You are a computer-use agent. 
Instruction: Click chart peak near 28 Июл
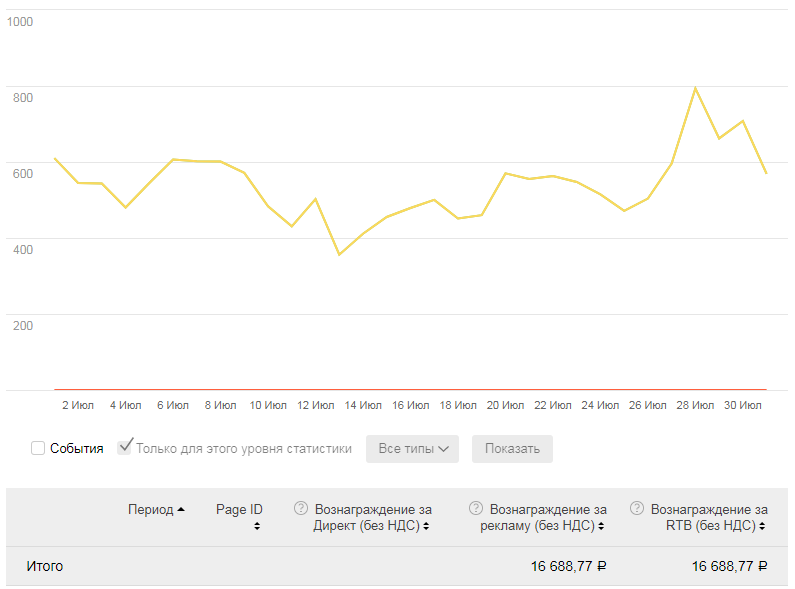pos(695,88)
